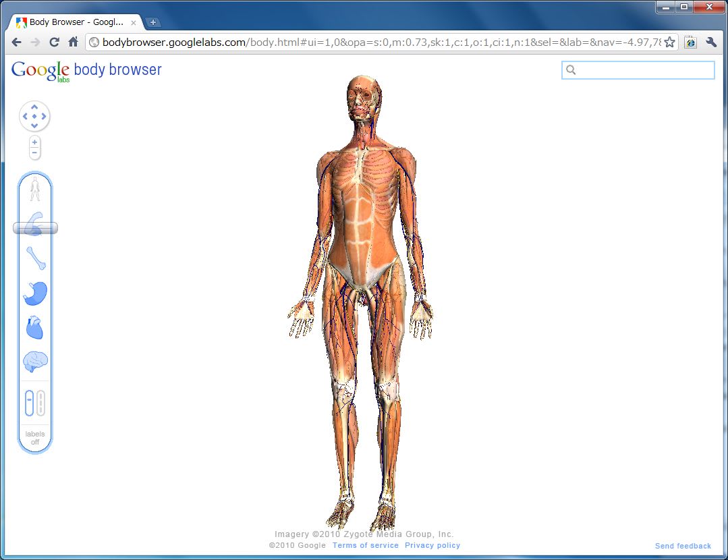This screenshot has height=560, width=728.
Task: Switch to multiple sliders mode
Action: 40,403
